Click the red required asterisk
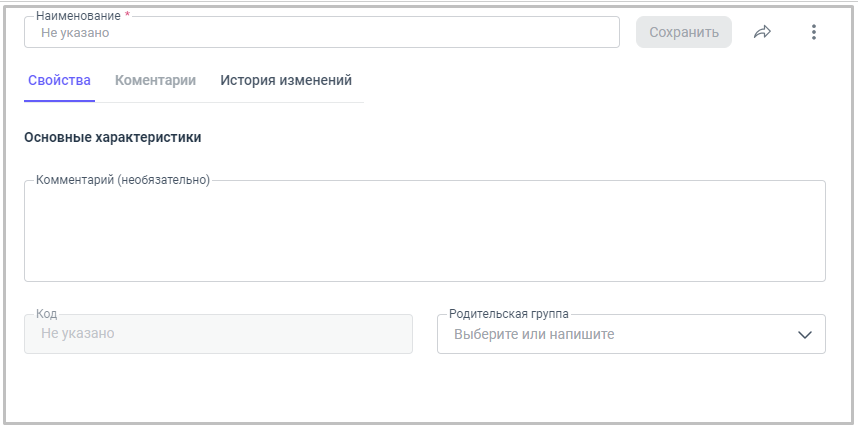Viewport: 858px width, 429px height. tap(127, 16)
